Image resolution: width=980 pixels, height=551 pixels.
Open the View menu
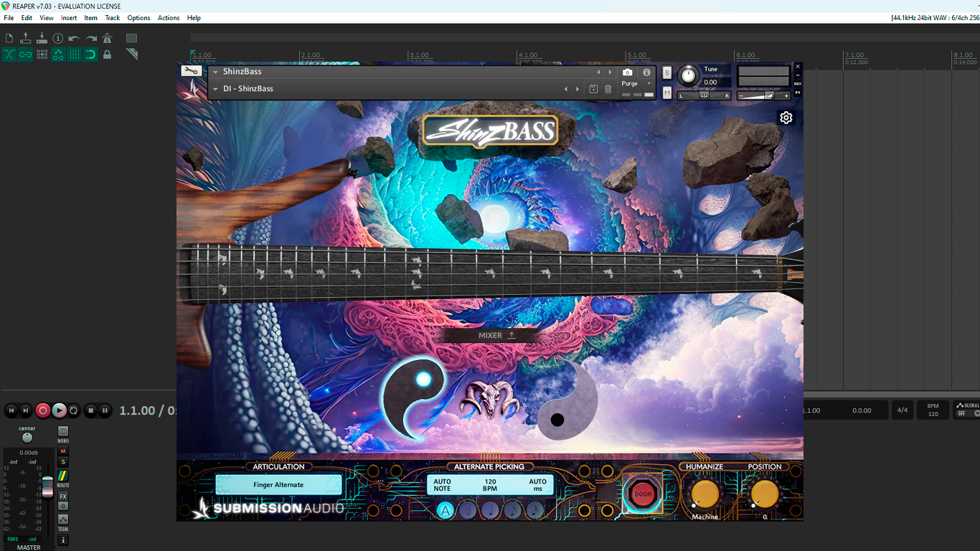click(x=47, y=18)
